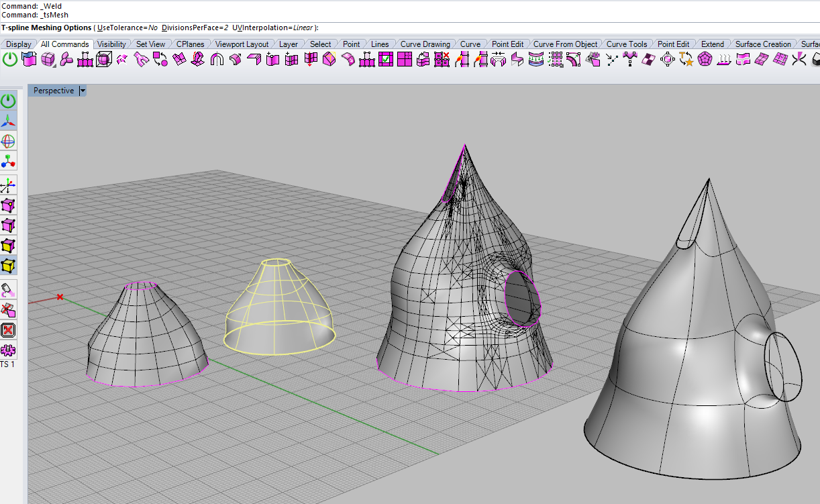Open the Perspective viewport dropdown arrow

click(83, 91)
